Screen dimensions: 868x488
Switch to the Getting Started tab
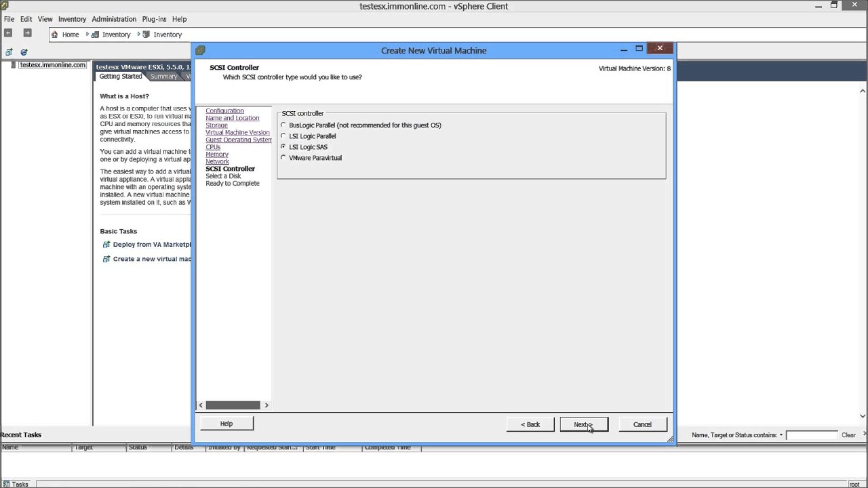tap(121, 77)
